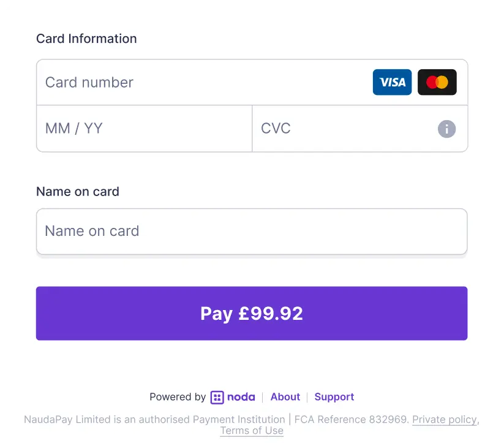Open the Private policy link

point(444,420)
